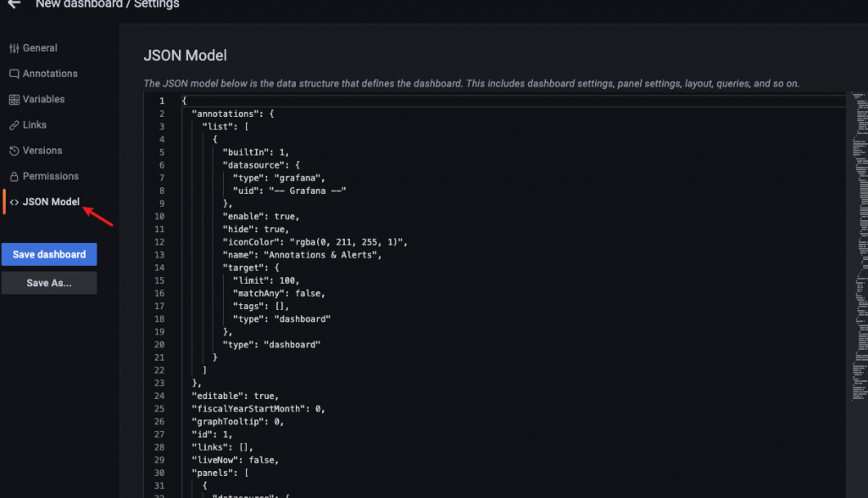Image resolution: width=868 pixels, height=498 pixels.
Task: Click the Annotations comment icon
Action: [14, 74]
